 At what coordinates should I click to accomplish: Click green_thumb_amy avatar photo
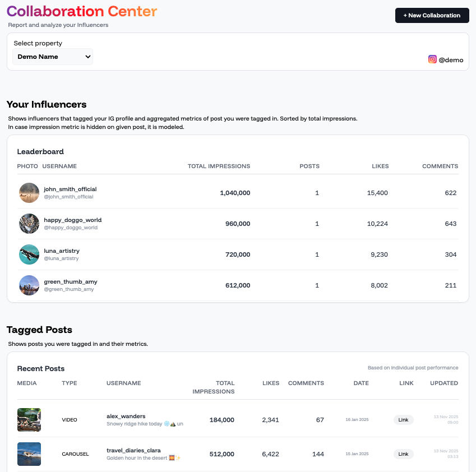29,285
